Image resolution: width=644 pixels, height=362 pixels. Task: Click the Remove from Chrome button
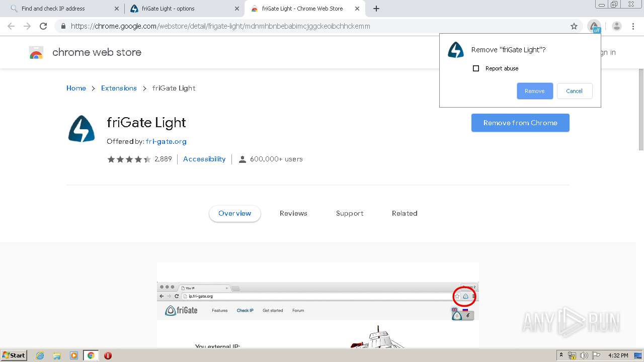[520, 123]
